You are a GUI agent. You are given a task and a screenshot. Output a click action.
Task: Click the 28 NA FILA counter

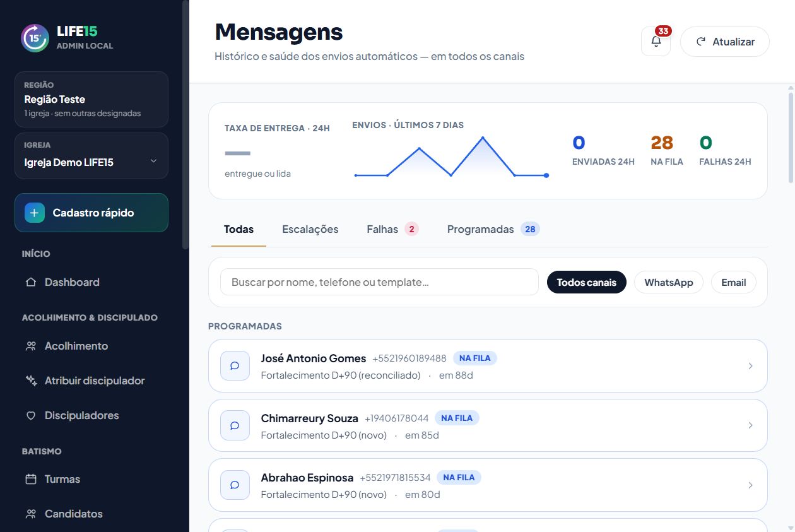[x=667, y=150]
